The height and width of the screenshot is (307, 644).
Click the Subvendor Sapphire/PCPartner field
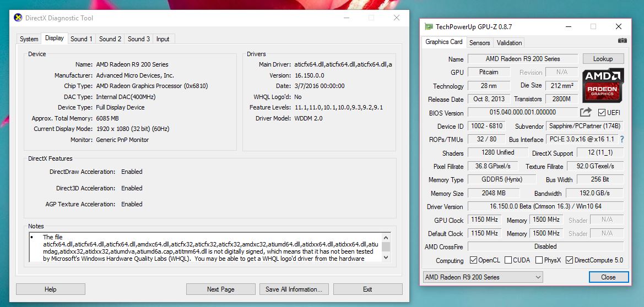click(x=585, y=126)
